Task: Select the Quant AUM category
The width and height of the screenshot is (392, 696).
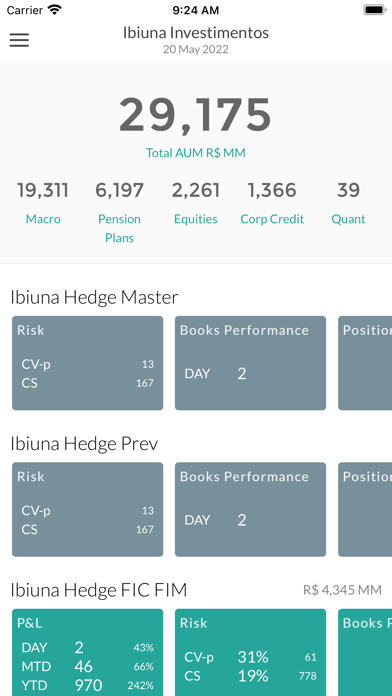Action: pyautogui.click(x=348, y=202)
